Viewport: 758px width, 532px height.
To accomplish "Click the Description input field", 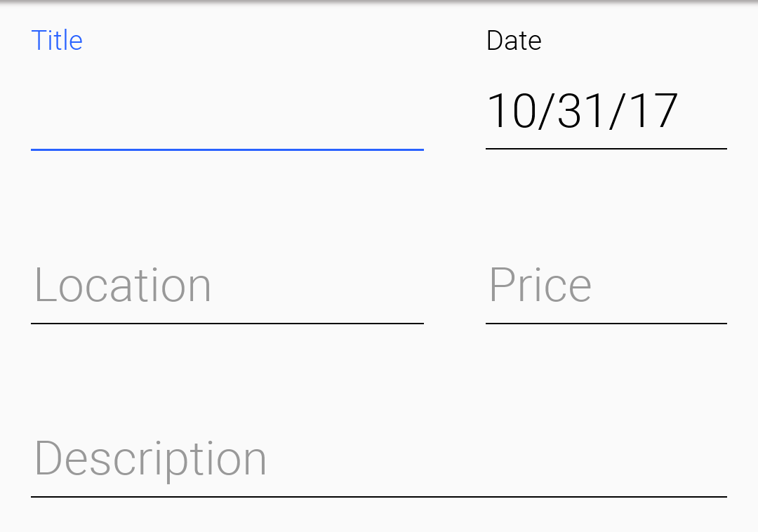I will (379, 460).
